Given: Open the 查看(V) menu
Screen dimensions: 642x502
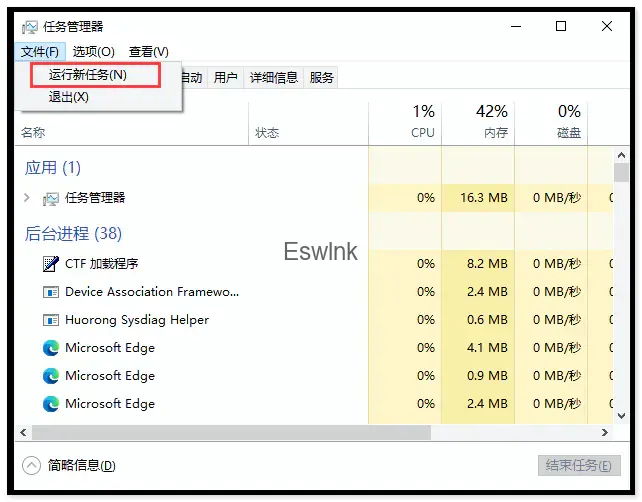Looking at the screenshot, I should (148, 52).
